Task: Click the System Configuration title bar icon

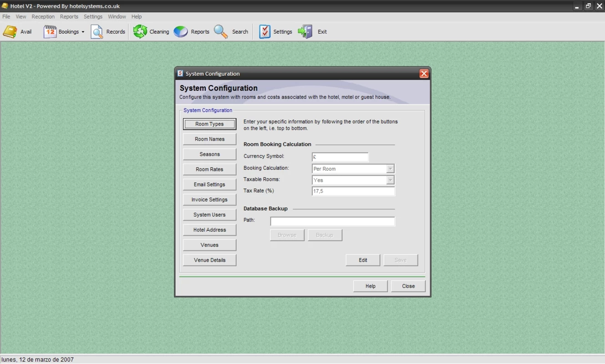Action: coord(180,73)
